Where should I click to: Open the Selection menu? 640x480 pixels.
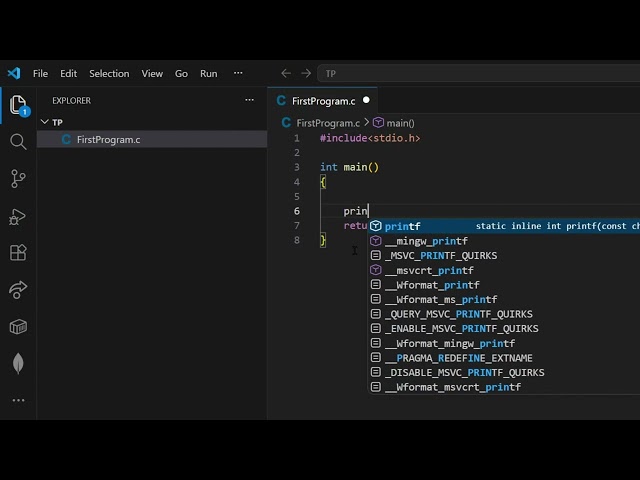109,73
